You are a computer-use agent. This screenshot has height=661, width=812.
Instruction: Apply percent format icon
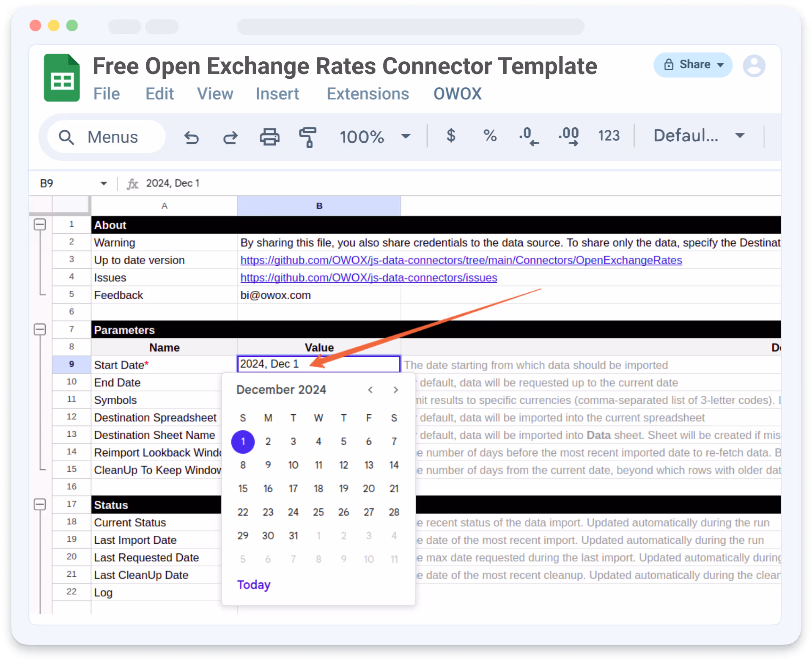(x=490, y=136)
